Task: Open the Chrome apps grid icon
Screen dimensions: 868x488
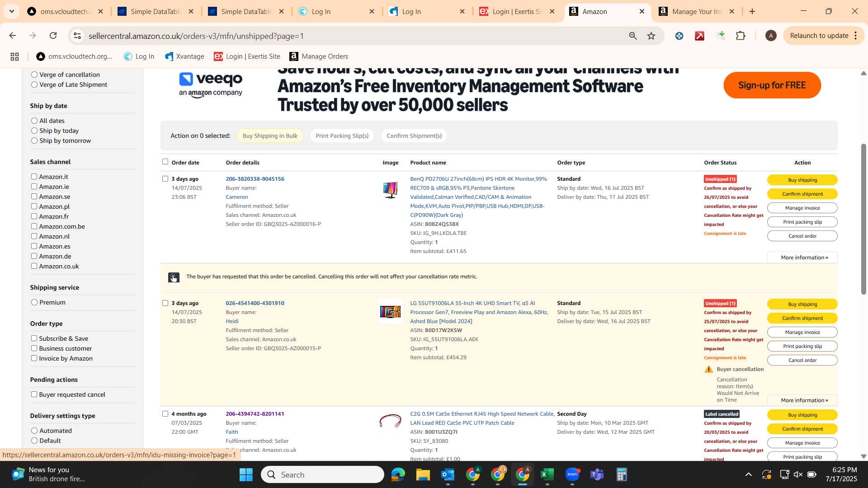Action: point(14,56)
